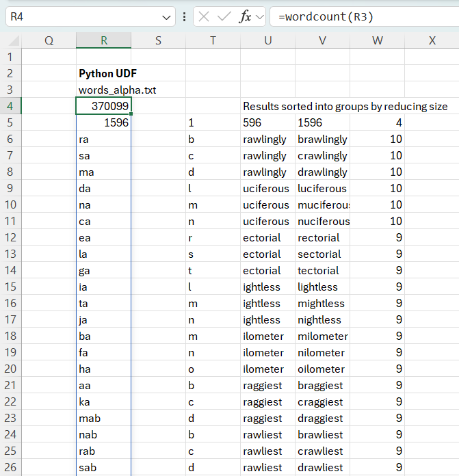Select column U header
Image resolution: width=459 pixels, height=476 pixels.
click(267, 40)
